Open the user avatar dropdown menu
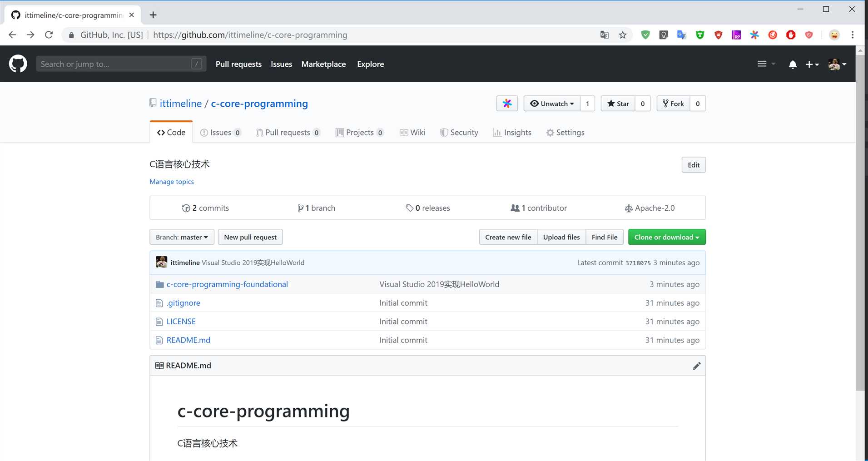Screen dimensions: 868x461 837,64
